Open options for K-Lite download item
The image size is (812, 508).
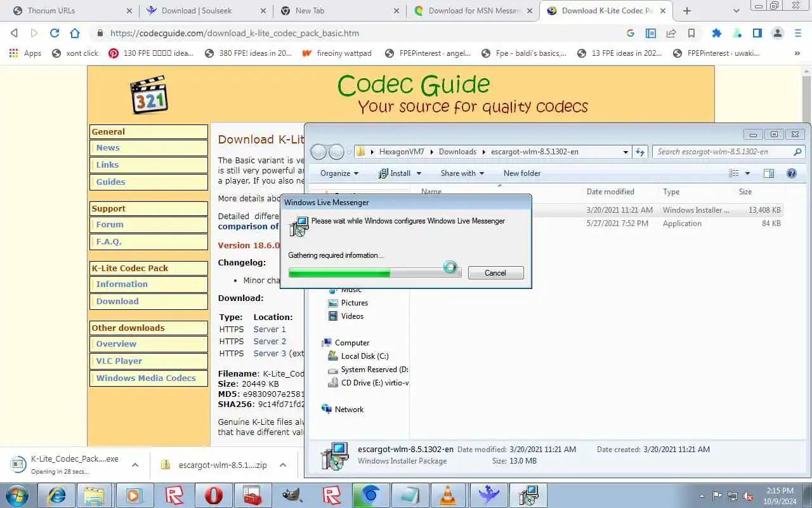click(135, 465)
